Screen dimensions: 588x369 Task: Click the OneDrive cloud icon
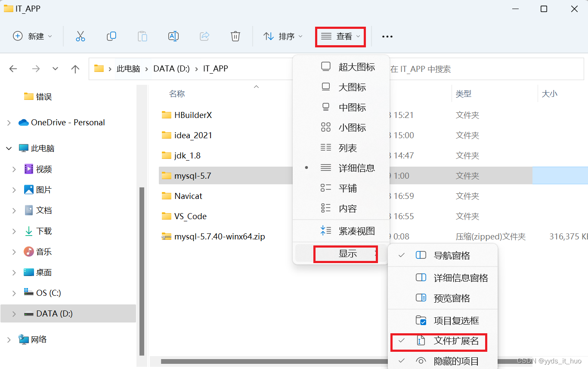(x=23, y=123)
